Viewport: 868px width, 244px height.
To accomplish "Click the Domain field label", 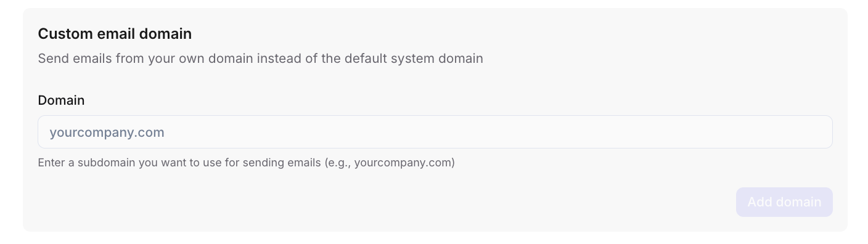I will click(x=61, y=100).
